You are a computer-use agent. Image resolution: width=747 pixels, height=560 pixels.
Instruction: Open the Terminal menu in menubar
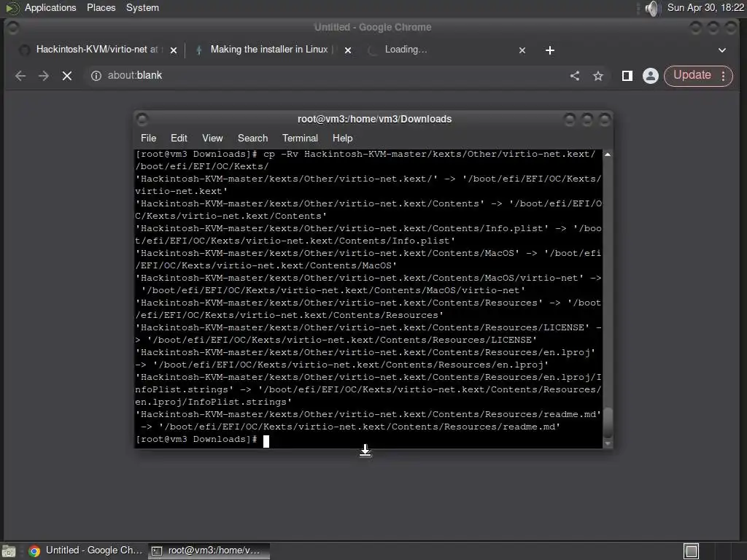300,138
